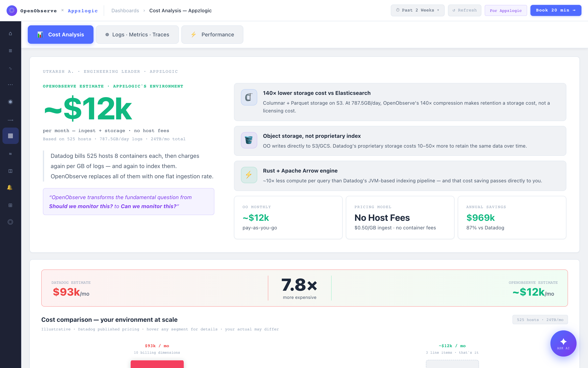588x368 pixels.
Task: Click the large '~$12k' headline estimate
Action: pos(88,109)
